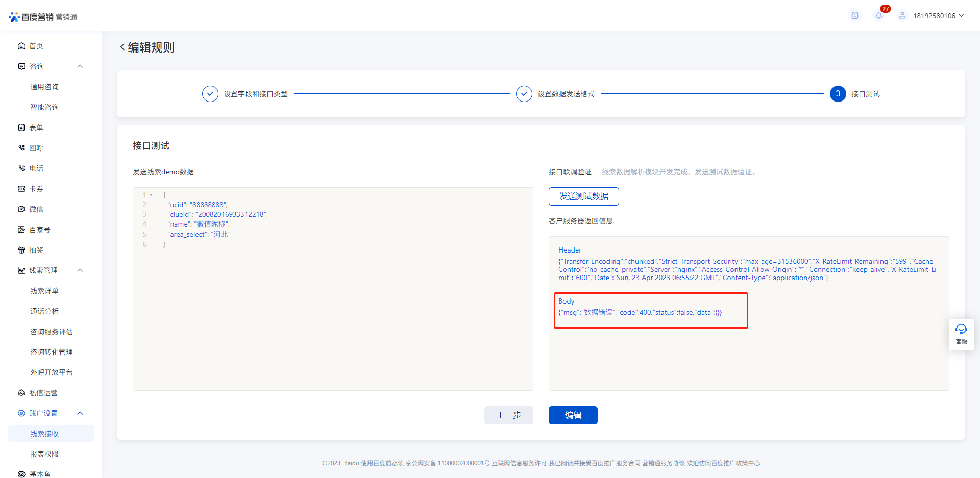
Task: Click the 微信 chat icon in sidebar
Action: click(x=21, y=209)
